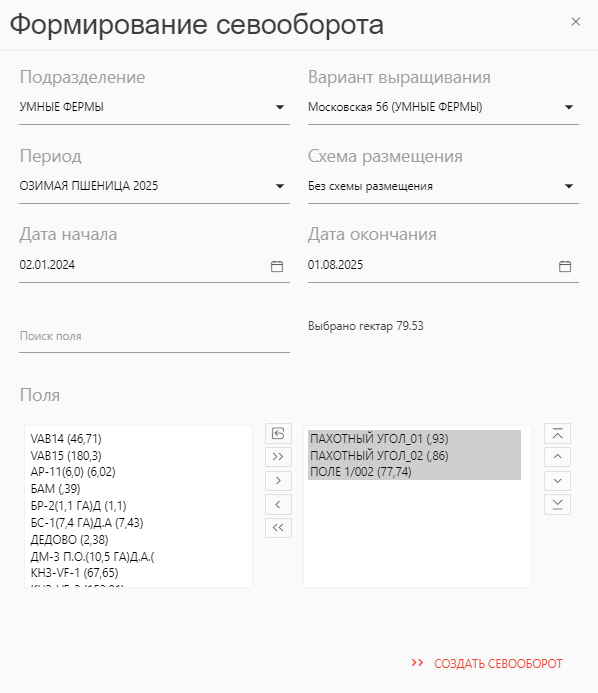This screenshot has width=598, height=693.
Task: Close the Формирование севооборота dialog
Action: [575, 22]
